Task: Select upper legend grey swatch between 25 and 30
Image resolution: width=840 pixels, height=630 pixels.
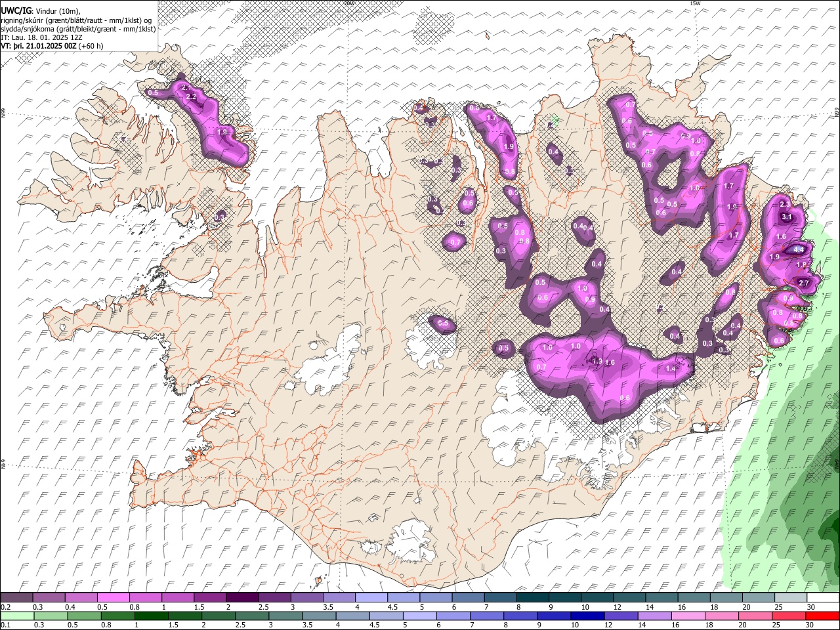Action: click(791, 598)
